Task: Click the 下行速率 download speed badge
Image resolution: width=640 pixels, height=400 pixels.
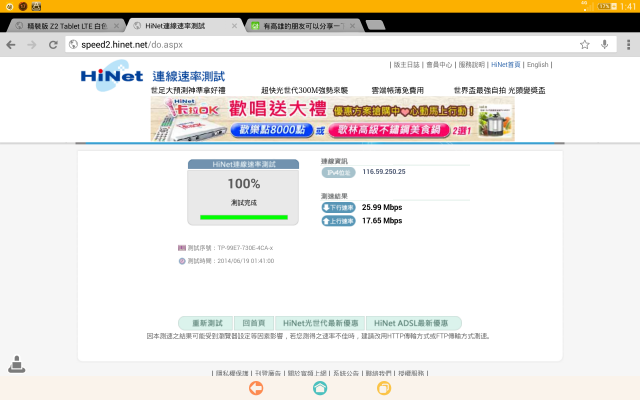Action: click(x=338, y=207)
